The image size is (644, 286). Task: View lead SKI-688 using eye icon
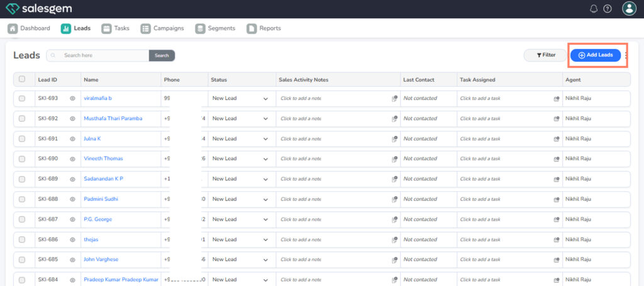point(72,199)
